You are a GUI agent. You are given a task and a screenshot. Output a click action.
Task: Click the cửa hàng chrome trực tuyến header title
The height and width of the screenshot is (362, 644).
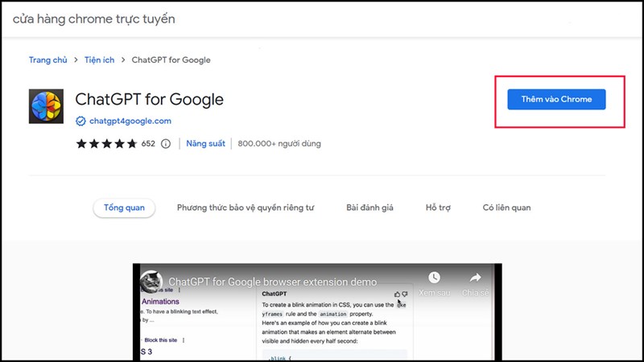(x=93, y=19)
